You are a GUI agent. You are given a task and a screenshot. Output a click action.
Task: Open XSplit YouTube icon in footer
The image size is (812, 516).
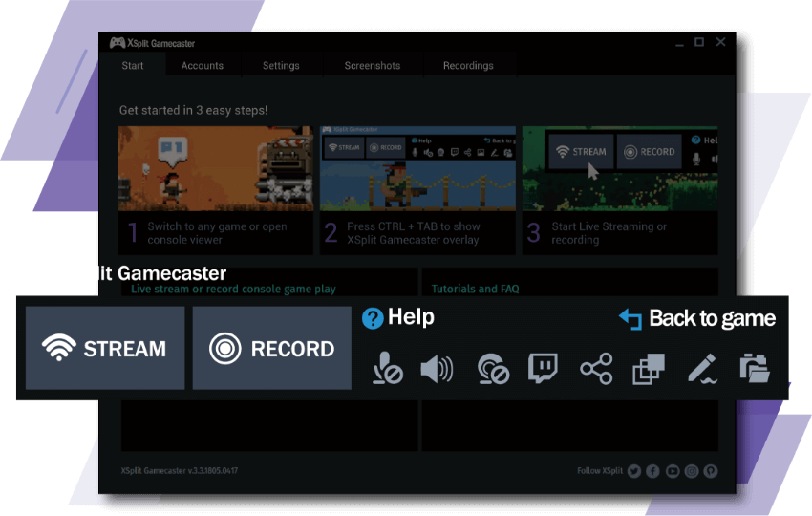673,471
